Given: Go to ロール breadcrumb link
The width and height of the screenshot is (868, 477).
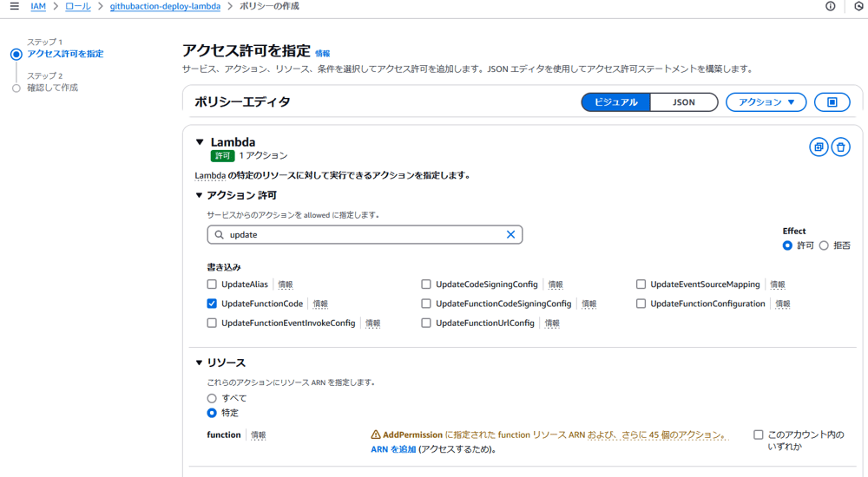Looking at the screenshot, I should (x=78, y=7).
